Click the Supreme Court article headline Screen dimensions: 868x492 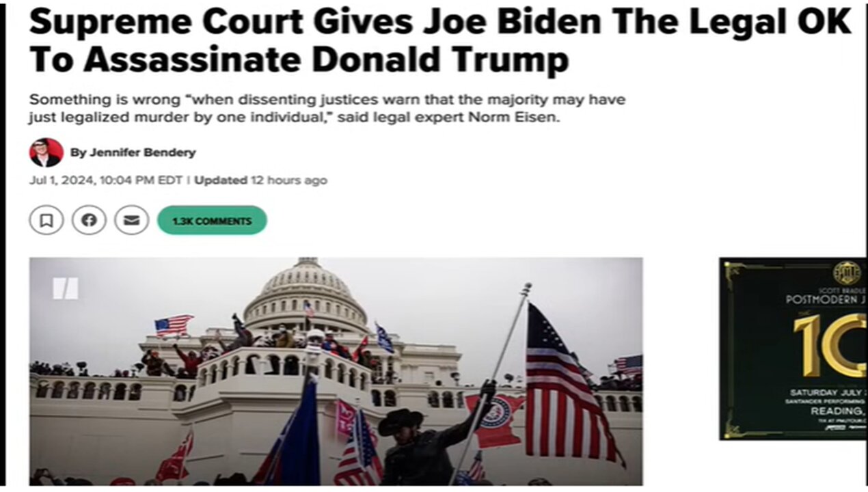click(440, 41)
